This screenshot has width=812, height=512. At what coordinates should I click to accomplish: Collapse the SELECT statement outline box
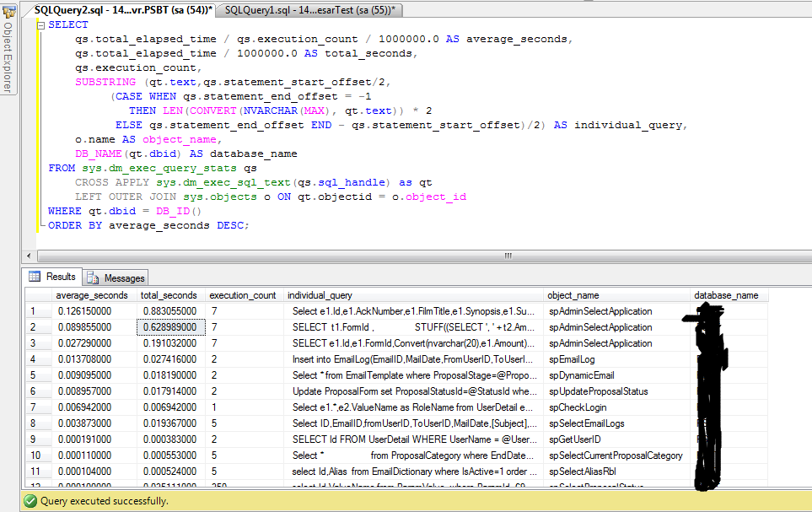(x=40, y=25)
